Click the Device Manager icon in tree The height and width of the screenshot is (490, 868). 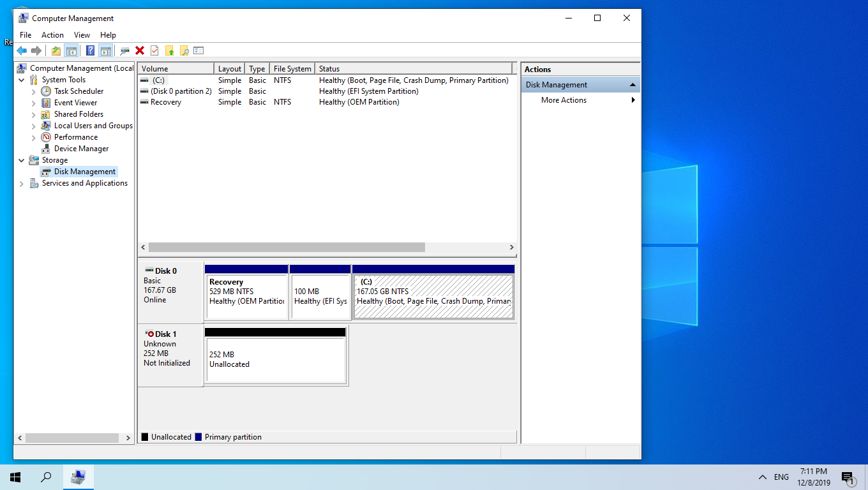point(46,149)
